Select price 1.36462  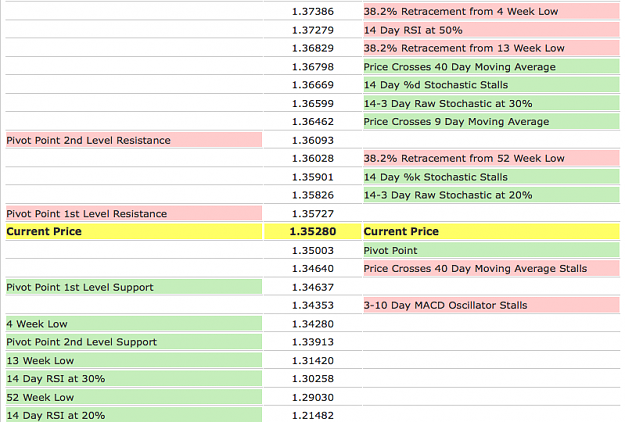tap(312, 122)
